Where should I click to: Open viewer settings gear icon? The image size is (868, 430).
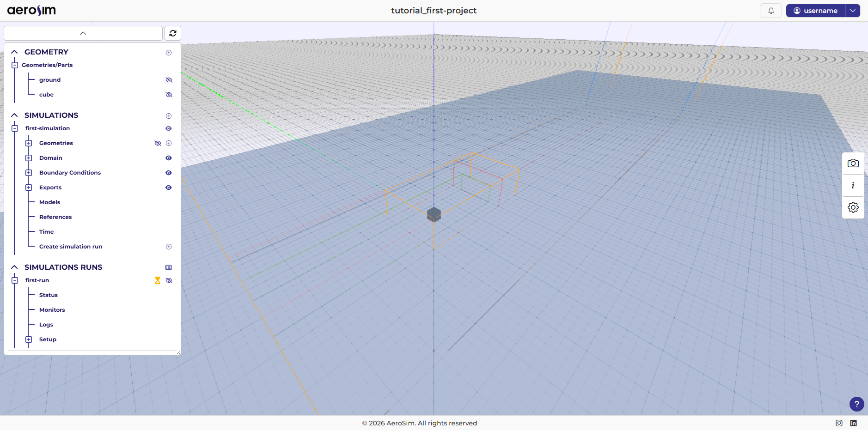pyautogui.click(x=853, y=207)
